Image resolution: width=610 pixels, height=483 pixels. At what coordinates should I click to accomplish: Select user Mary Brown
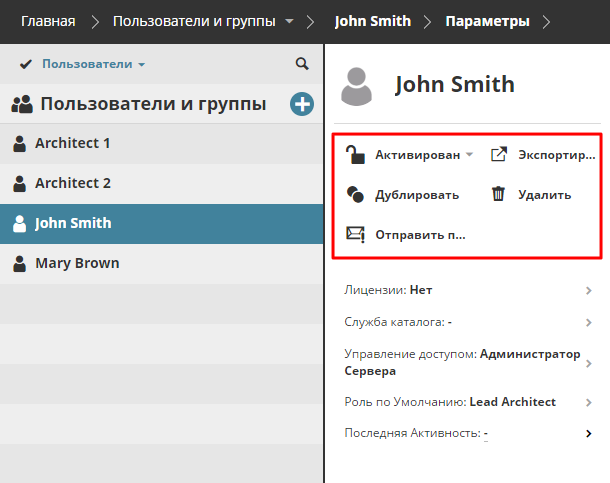tap(77, 263)
